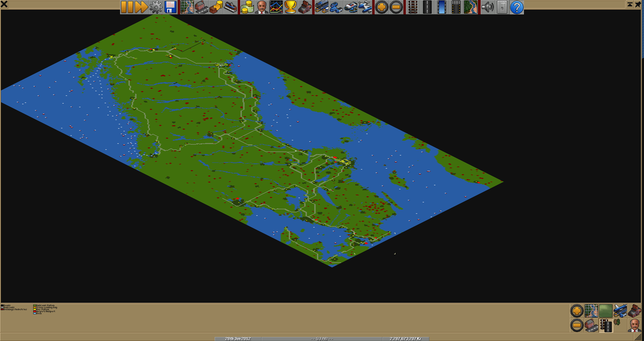Show transport routes on small map
This screenshot has width=644, height=341.
coord(606,325)
